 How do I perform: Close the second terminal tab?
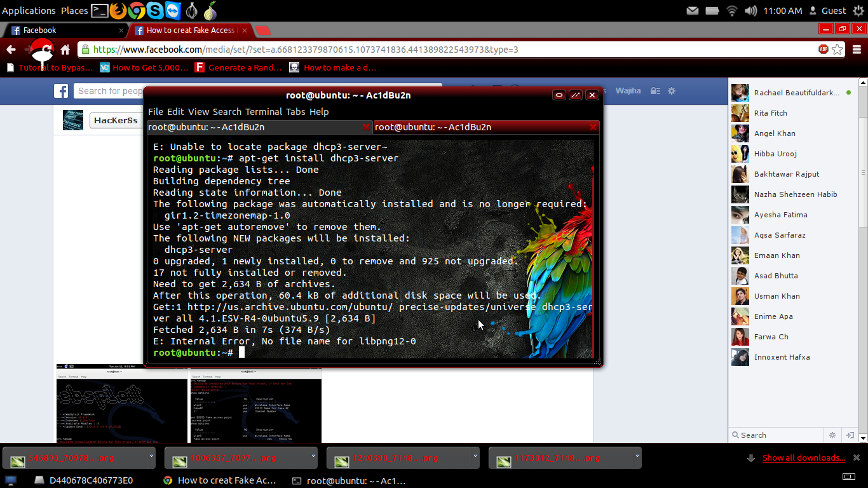(593, 127)
